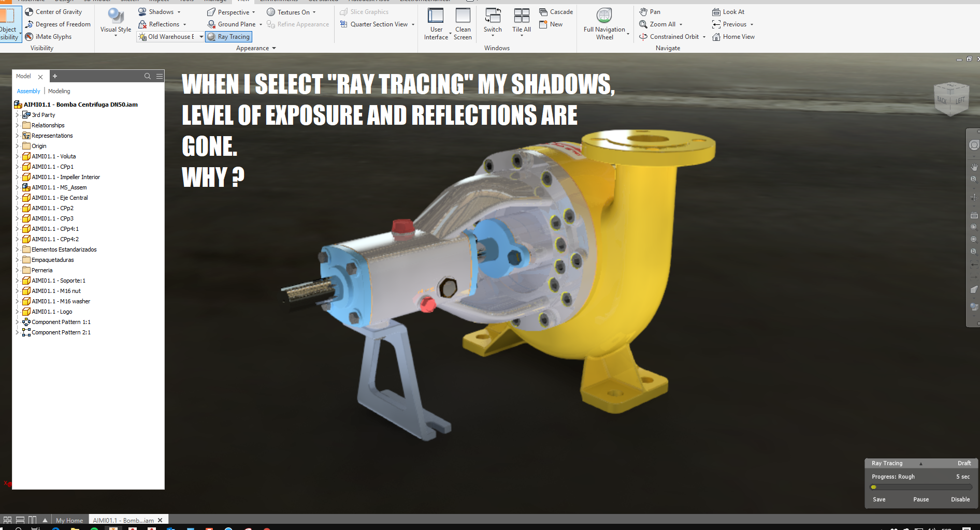Go to Home View

click(x=733, y=37)
